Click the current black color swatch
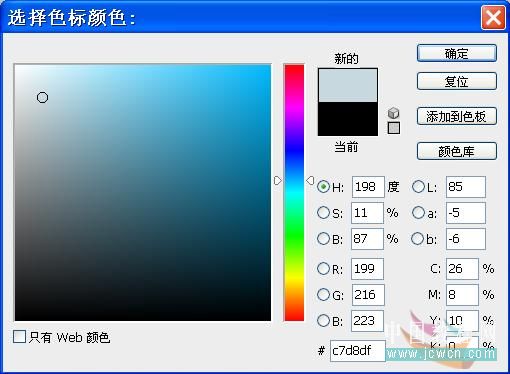510x374 pixels. (x=348, y=119)
